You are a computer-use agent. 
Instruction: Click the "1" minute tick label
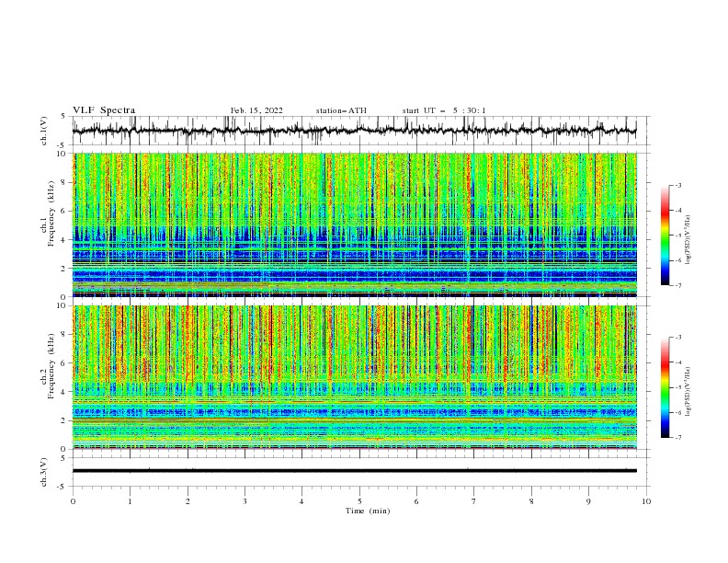point(130,501)
